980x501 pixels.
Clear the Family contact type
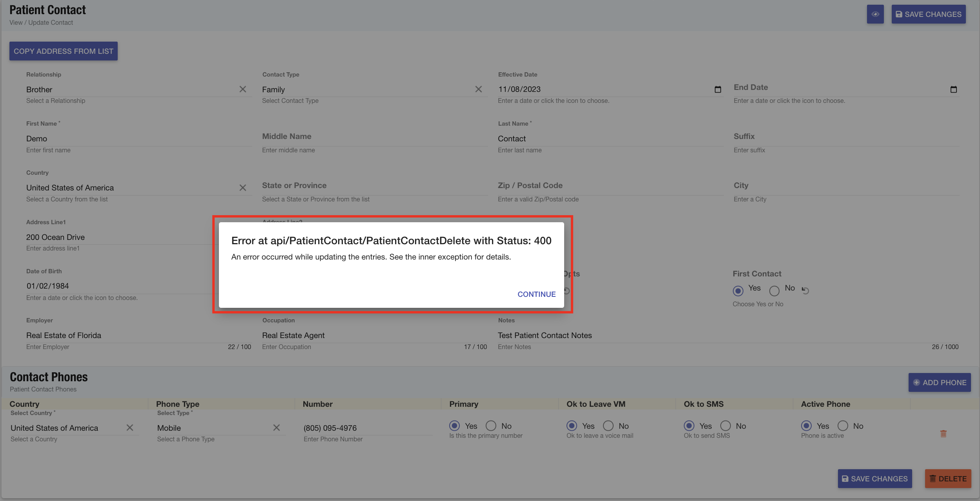pos(478,90)
